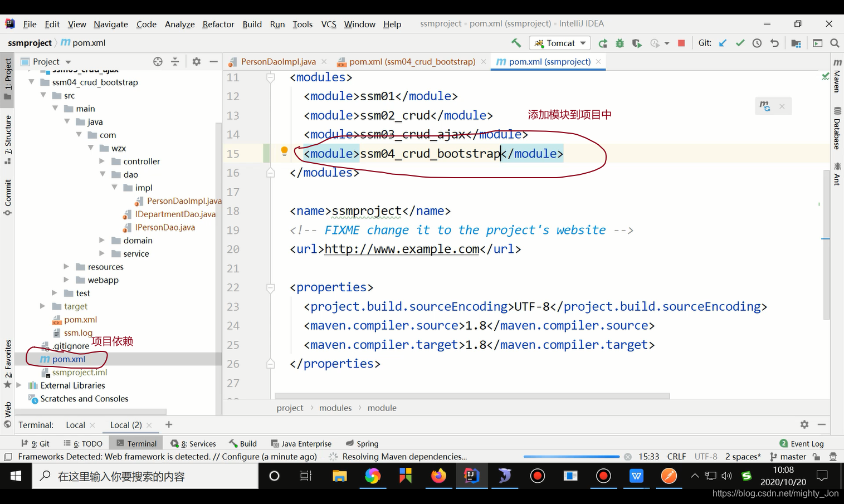
Task: Open the Spring tool window
Action: point(362,443)
